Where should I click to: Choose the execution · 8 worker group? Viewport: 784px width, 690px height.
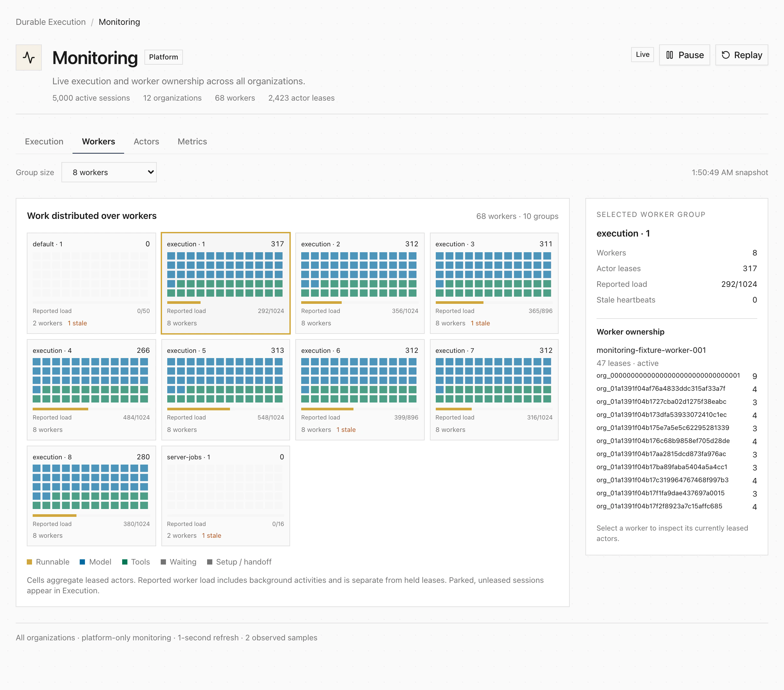[x=91, y=496]
